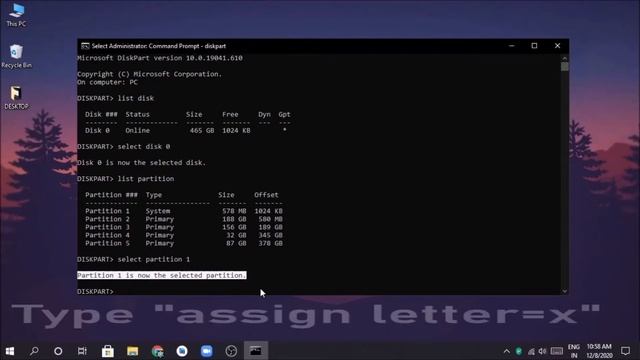The width and height of the screenshot is (640, 360).
Task: Click the 'Partition 3' row with 156 GB
Action: coord(184,227)
